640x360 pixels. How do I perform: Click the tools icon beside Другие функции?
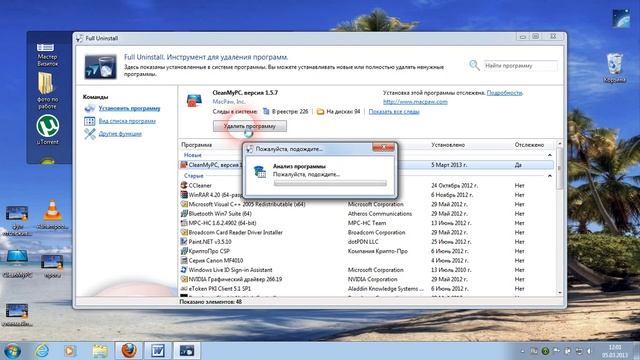[x=90, y=134]
